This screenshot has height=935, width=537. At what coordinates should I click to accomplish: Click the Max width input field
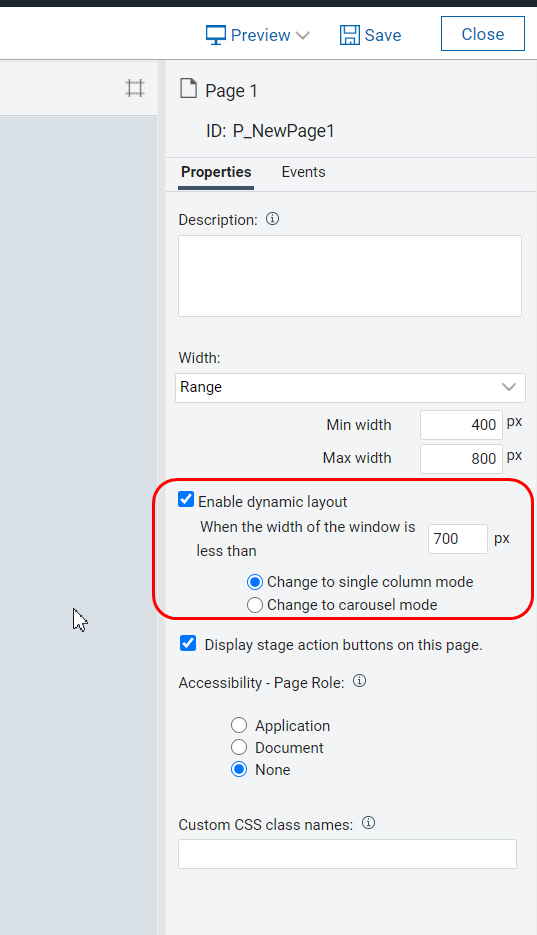(x=461, y=459)
